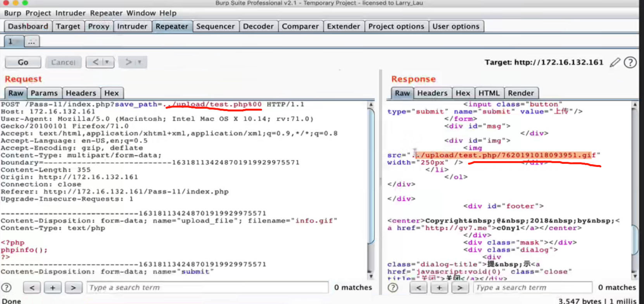Switch to the request Params tab

point(44,93)
